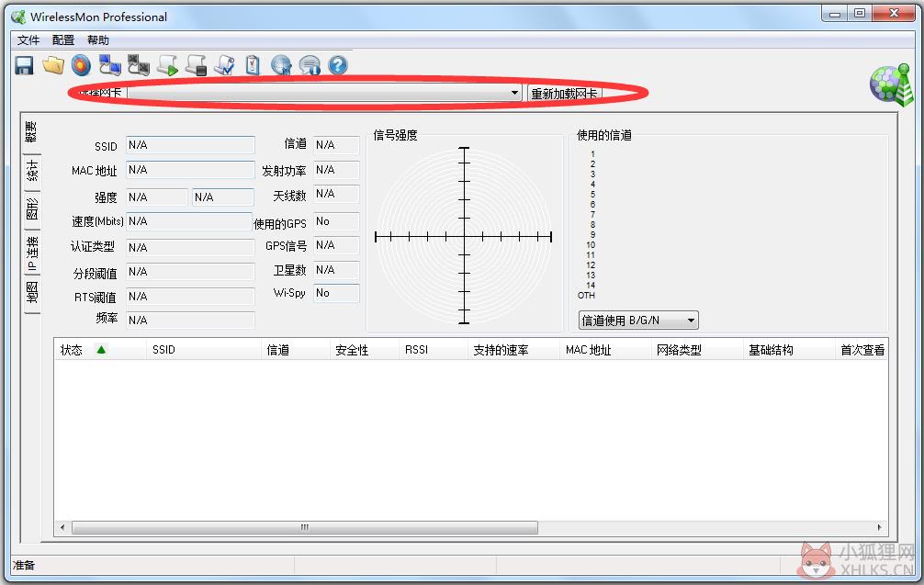Screen dimensions: 924x585
Task: Click the 分段阈值 value field
Action: (190, 272)
